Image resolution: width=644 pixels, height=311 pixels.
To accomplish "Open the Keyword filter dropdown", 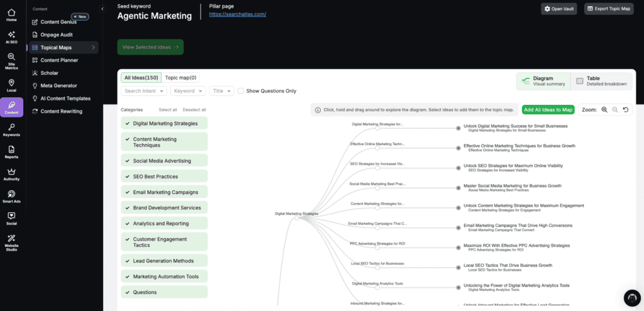I will 188,90.
